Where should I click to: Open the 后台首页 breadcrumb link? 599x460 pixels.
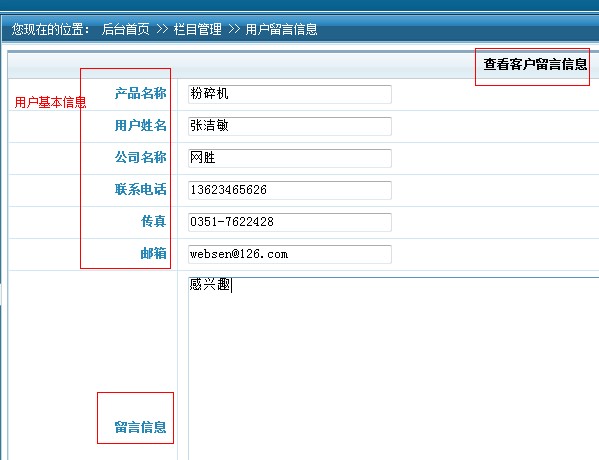point(125,29)
